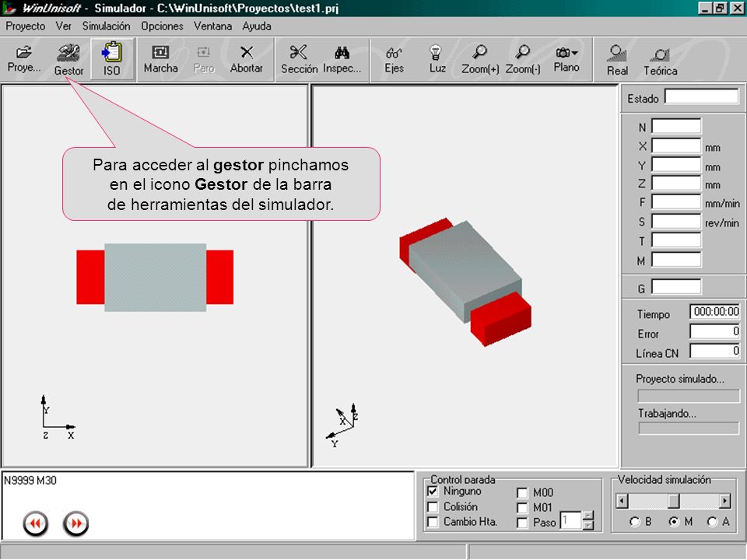Click the 3D isometric workpiece view
Screen dimensions: 747x560
pos(465,282)
